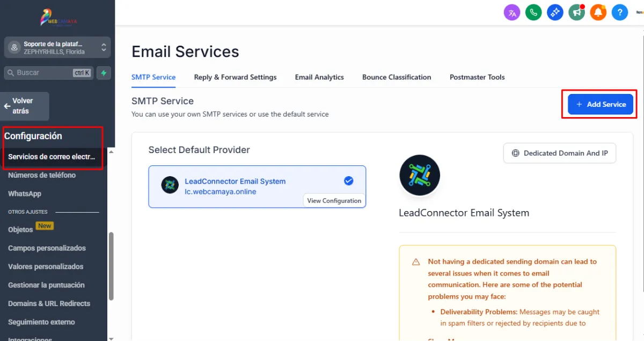The height and width of the screenshot is (341, 644).
Task: Click the New badge next to Objetos
Action: click(x=45, y=226)
